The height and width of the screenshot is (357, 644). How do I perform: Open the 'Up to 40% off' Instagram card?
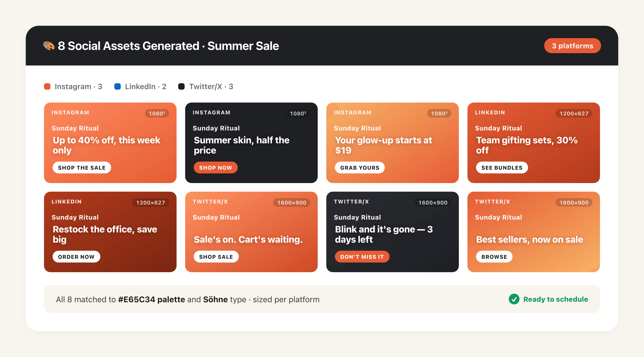110,143
